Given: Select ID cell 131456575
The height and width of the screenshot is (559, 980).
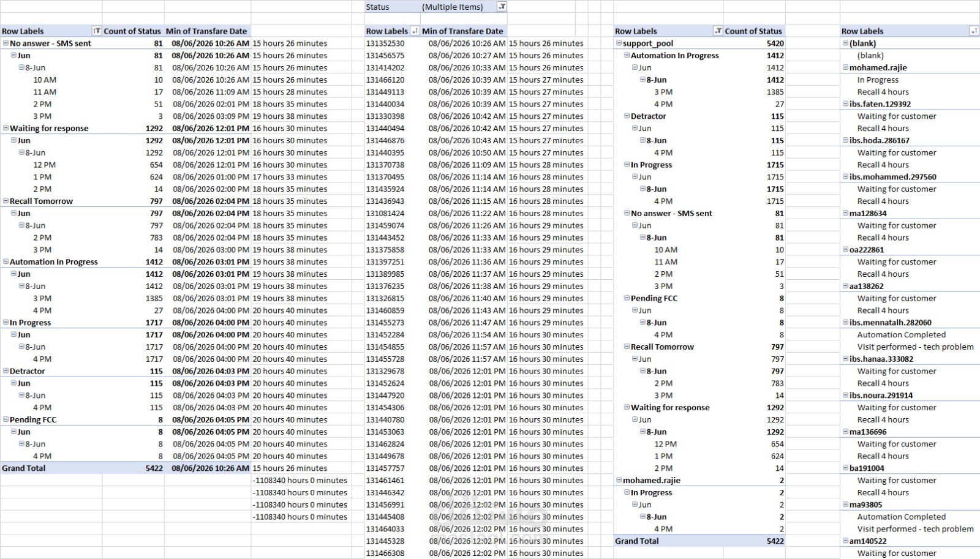Looking at the screenshot, I should point(393,55).
